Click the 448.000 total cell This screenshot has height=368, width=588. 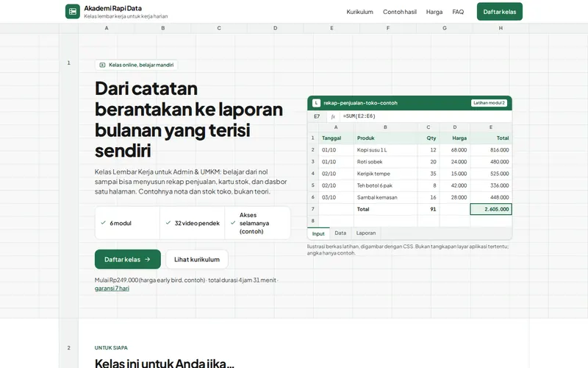491,197
